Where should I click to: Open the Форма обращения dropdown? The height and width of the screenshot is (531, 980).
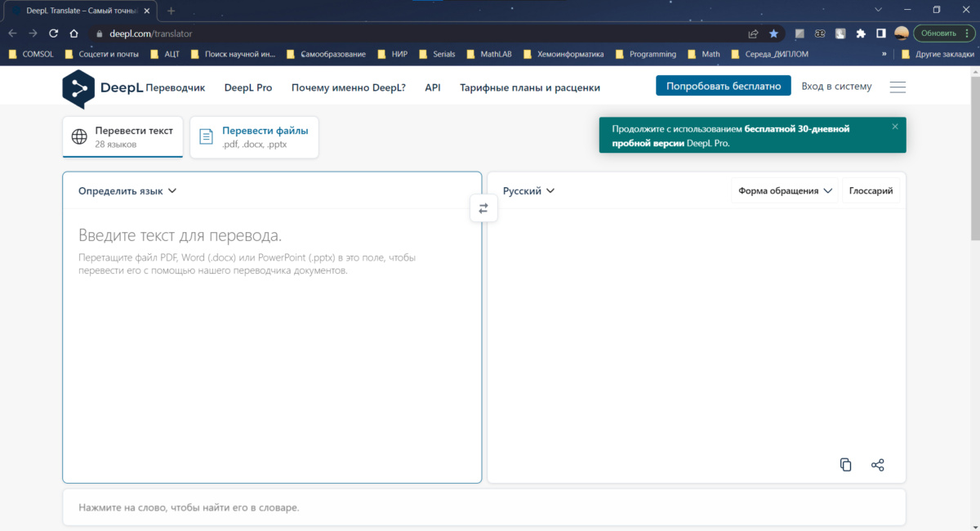point(785,191)
